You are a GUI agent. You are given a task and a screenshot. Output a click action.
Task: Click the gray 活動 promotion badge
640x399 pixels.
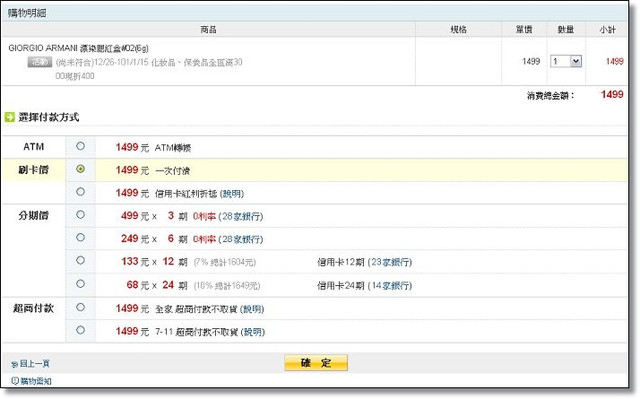pos(40,62)
